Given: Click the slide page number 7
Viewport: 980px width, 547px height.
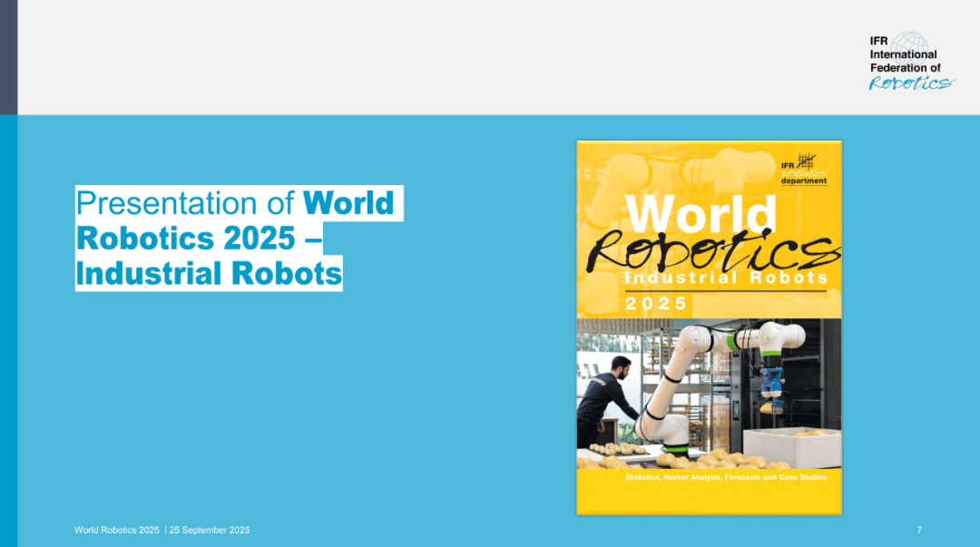Looking at the screenshot, I should click(918, 530).
